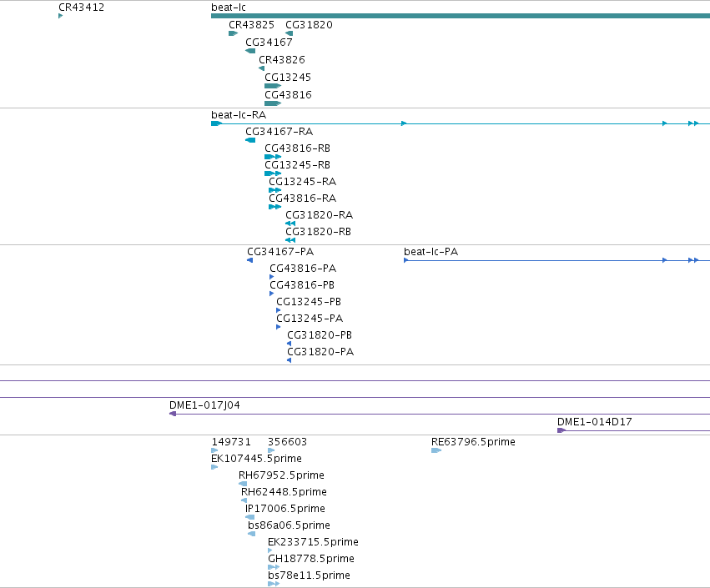Select the CG31820 gene arrow glyph
This screenshot has height=588, width=710.
pyautogui.click(x=289, y=33)
